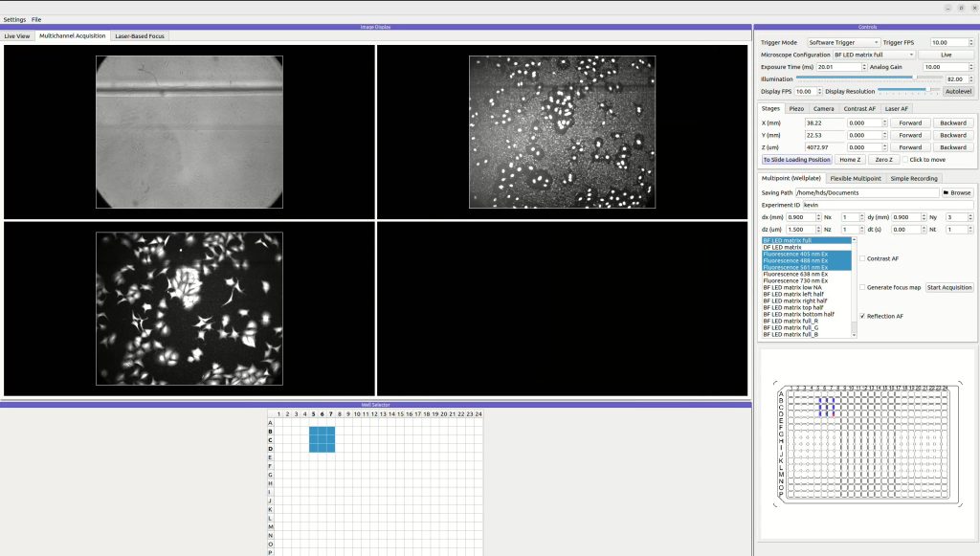Switch to the Live View tab
Screen dimensions: 980x556
click(x=17, y=36)
